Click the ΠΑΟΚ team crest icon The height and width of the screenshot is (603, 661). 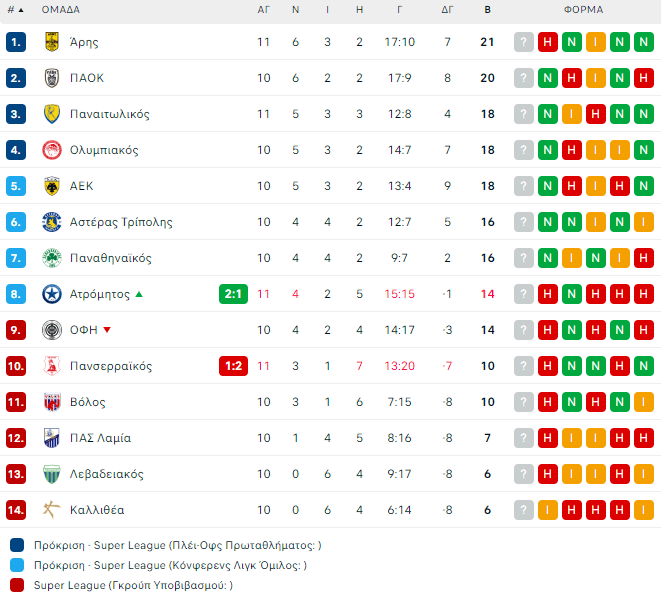52,78
